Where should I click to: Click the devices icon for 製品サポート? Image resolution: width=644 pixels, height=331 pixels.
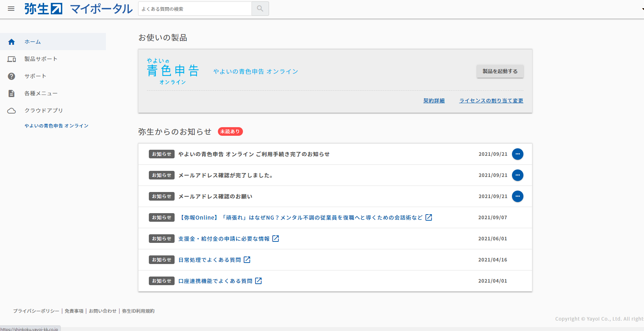tap(11, 59)
